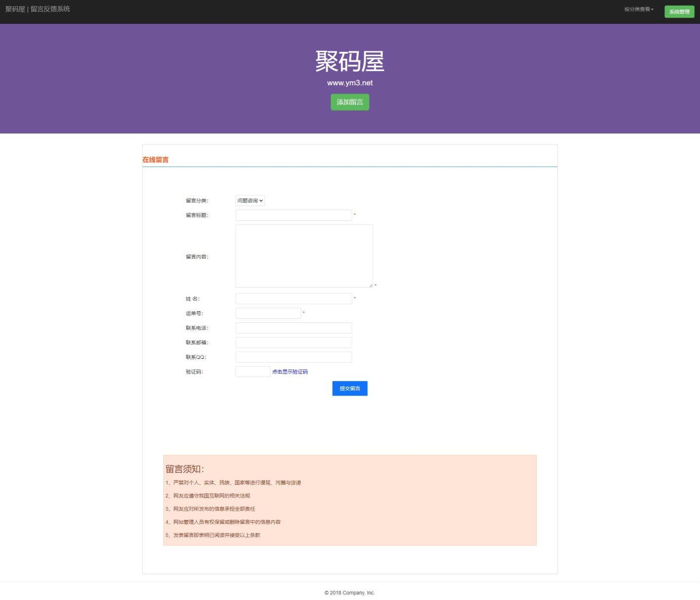Click the large 聚码屋 banner heading
Viewport: 700px width, 600px height.
coord(349,61)
